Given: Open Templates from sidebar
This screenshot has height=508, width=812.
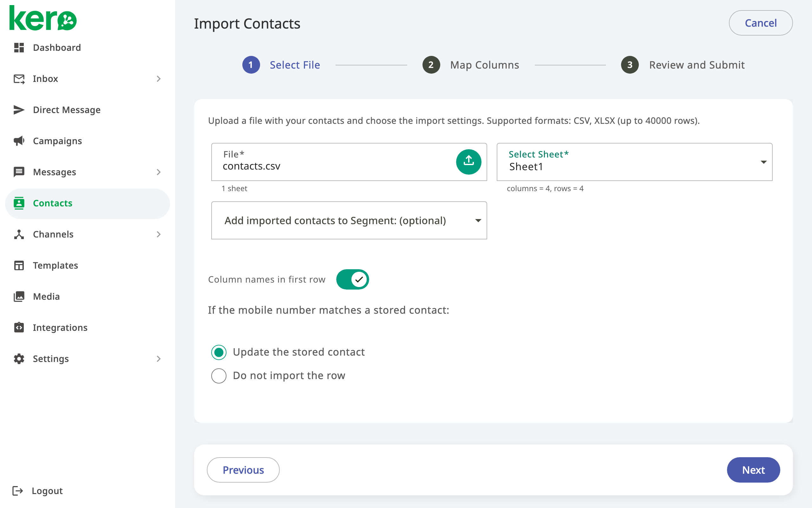Looking at the screenshot, I should 87,265.
